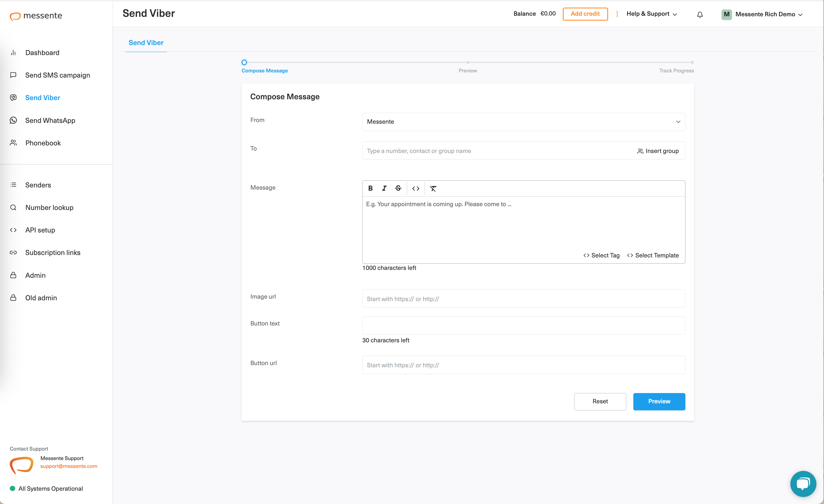The image size is (824, 504).
Task: Click the Number lookup magnifier icon
Action: point(13,207)
